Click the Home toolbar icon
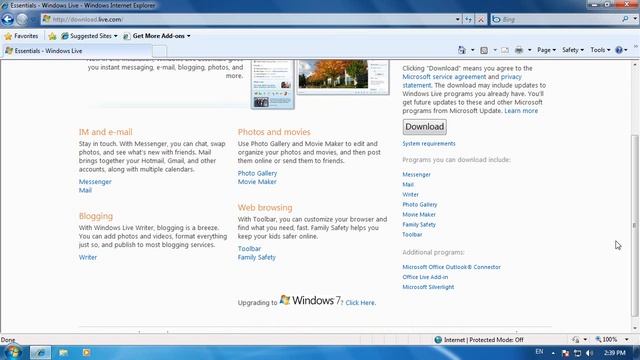 click(462, 50)
